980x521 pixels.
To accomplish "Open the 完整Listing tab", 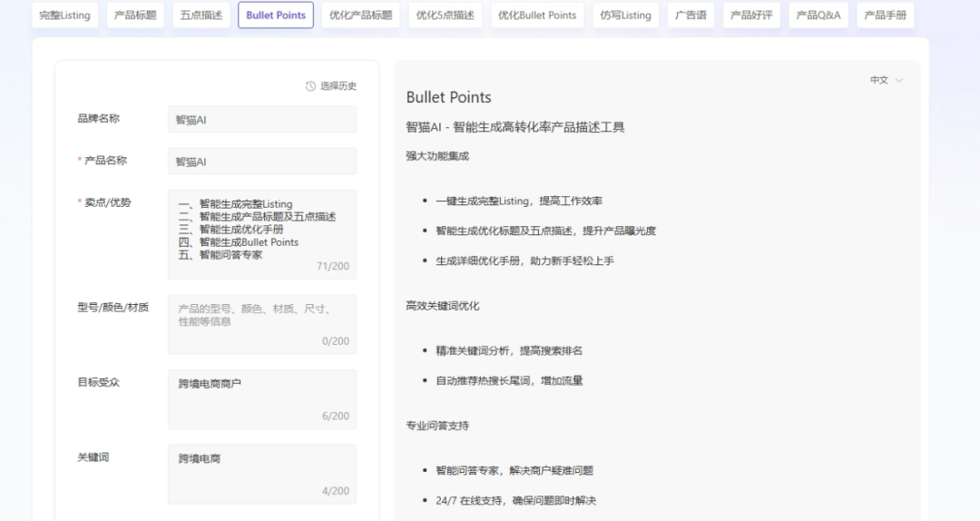I will point(64,15).
